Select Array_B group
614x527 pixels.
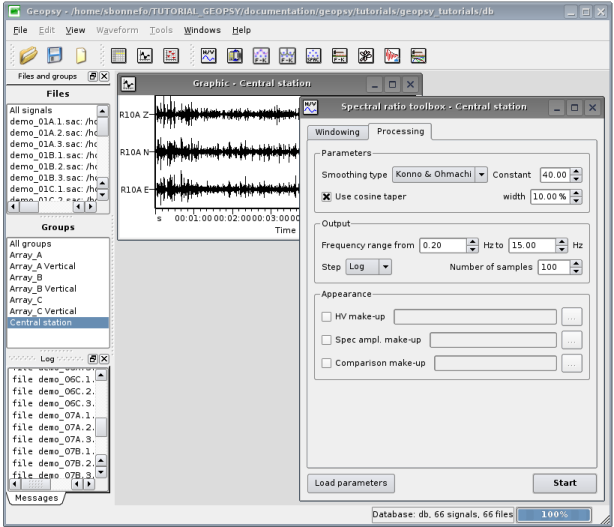pos(58,277)
